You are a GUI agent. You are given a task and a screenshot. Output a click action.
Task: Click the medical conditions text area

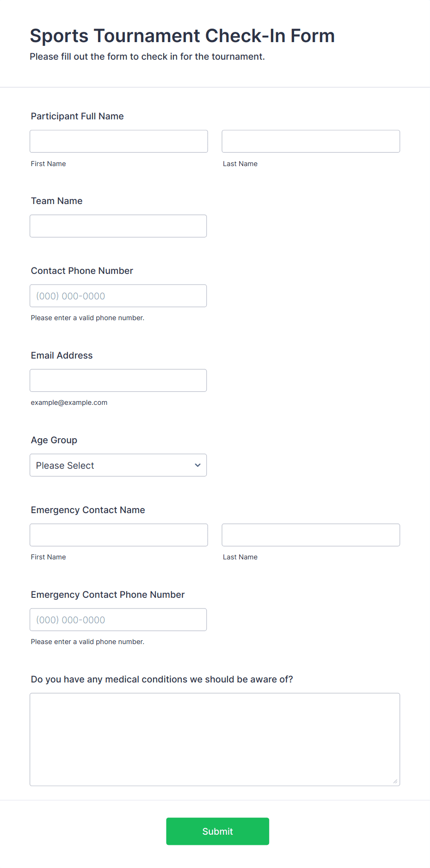coord(215,739)
